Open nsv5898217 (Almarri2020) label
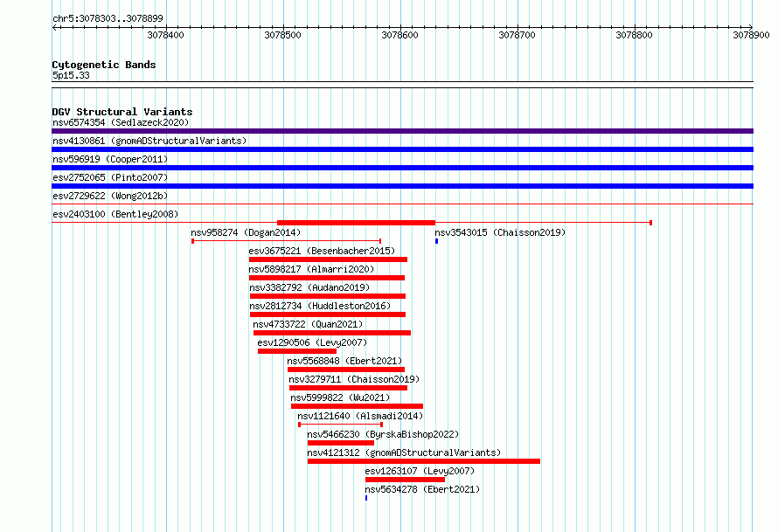778x532 pixels. pos(311,269)
